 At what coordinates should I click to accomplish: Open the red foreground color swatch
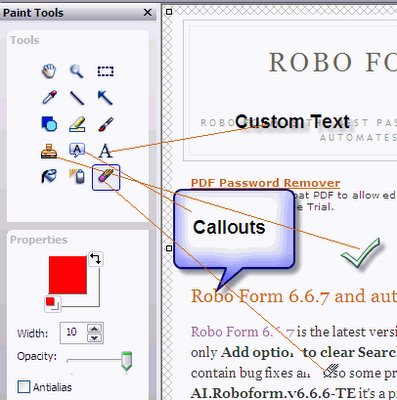pyautogui.click(x=68, y=275)
